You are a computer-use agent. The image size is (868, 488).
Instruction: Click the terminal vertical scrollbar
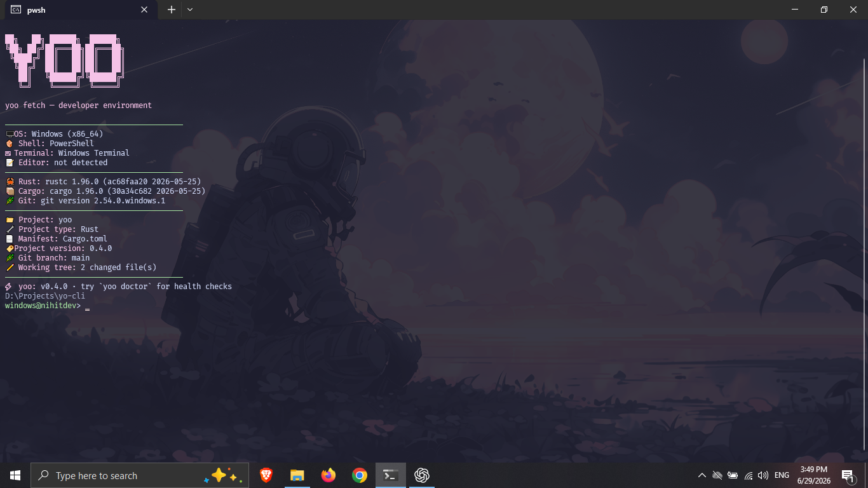tap(864, 254)
